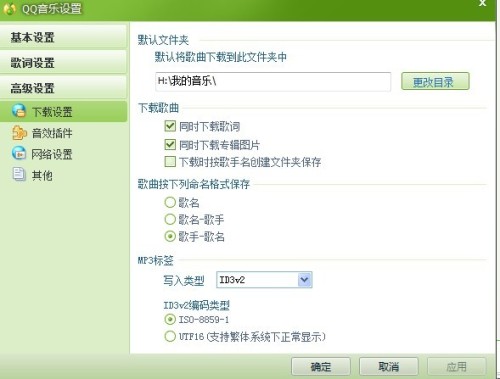Viewport: 500px width, 379px height.
Task: Select 音效插件 in the sidebar
Action: point(52,133)
